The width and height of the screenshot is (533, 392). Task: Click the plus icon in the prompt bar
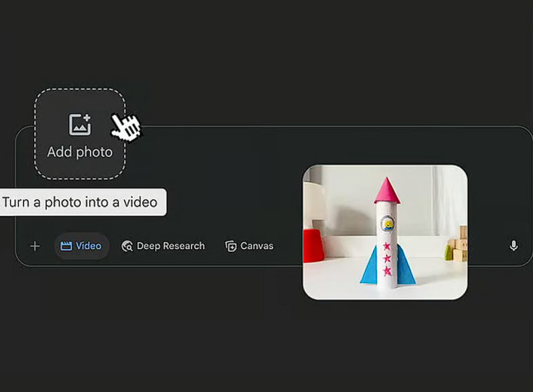[35, 246]
